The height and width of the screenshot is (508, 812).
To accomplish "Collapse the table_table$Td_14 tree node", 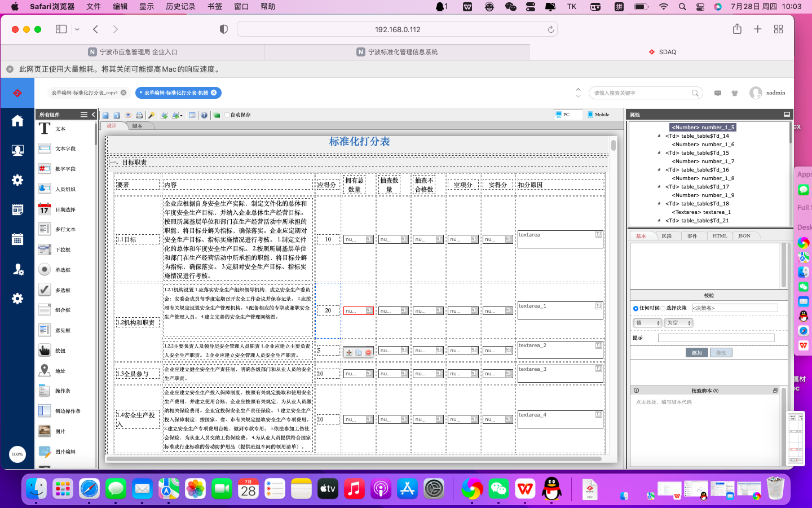I will coord(659,136).
